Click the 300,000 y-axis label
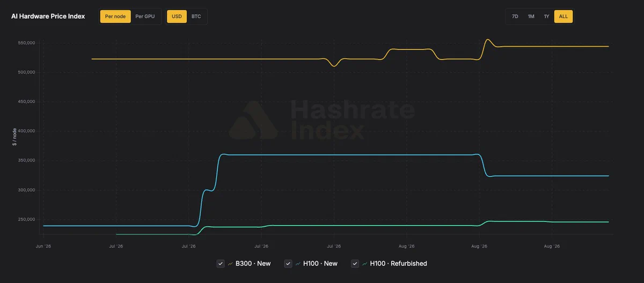Viewport: 644px width, 283px height. coord(27,190)
